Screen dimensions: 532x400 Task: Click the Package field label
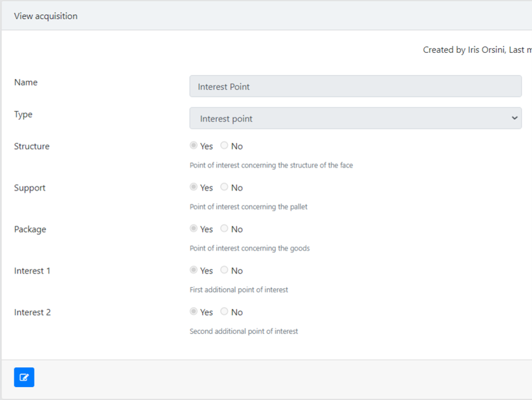(30, 230)
